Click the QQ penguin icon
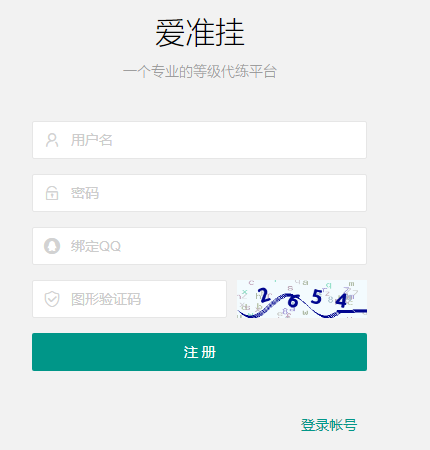The image size is (430, 450). [x=52, y=246]
